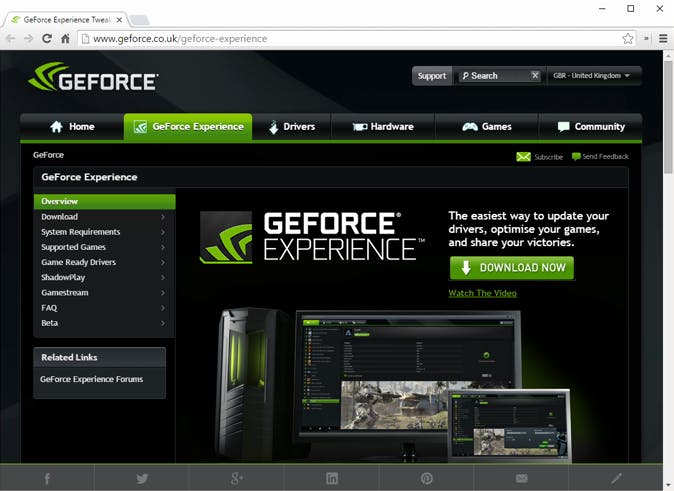Expand the ShadowPlay chevron
Viewport: 674px width, 491px height.
[163, 278]
